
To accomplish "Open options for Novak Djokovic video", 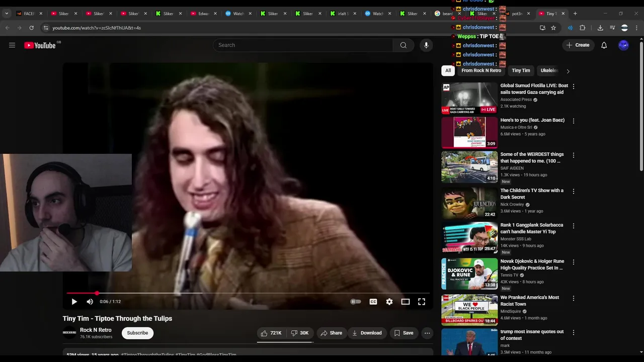I will click(573, 262).
